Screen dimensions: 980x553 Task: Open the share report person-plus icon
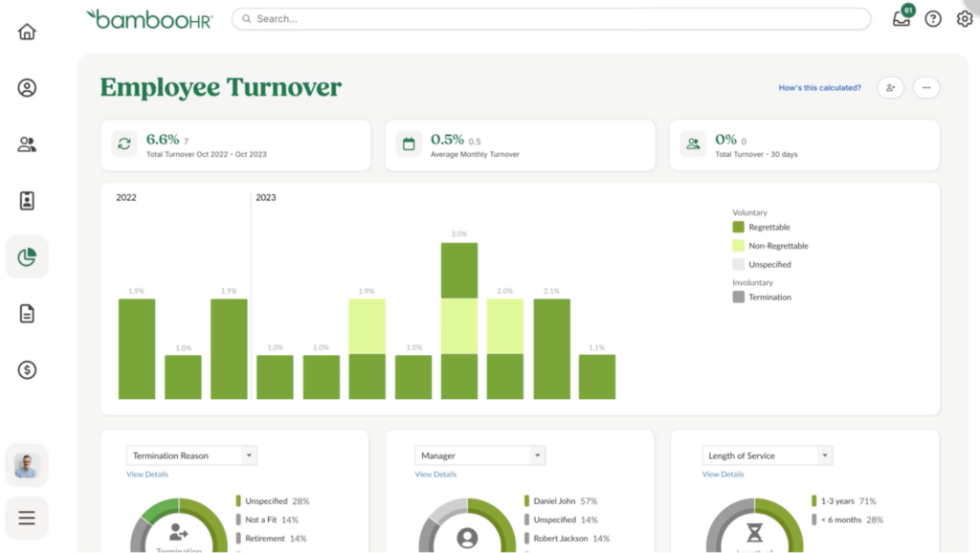(x=890, y=87)
